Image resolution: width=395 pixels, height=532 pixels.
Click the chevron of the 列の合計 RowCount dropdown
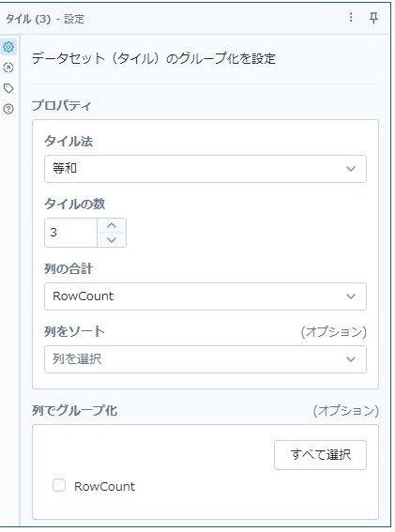(351, 296)
